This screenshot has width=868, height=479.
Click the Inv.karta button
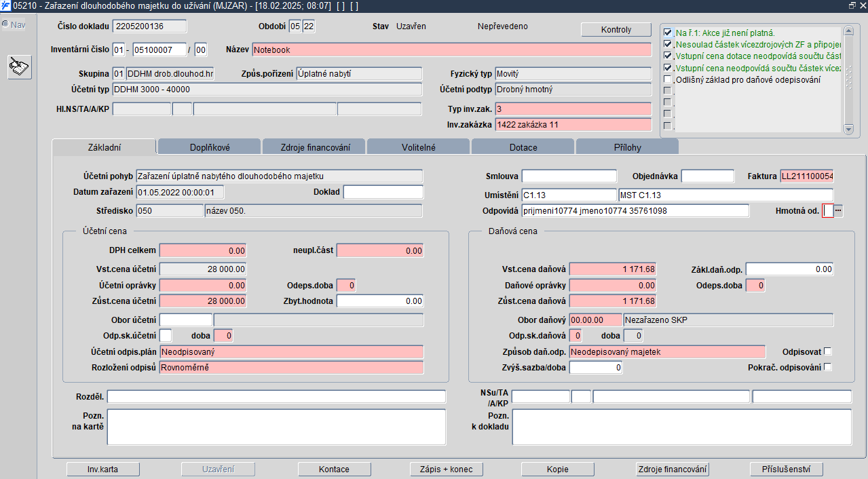[x=103, y=469]
